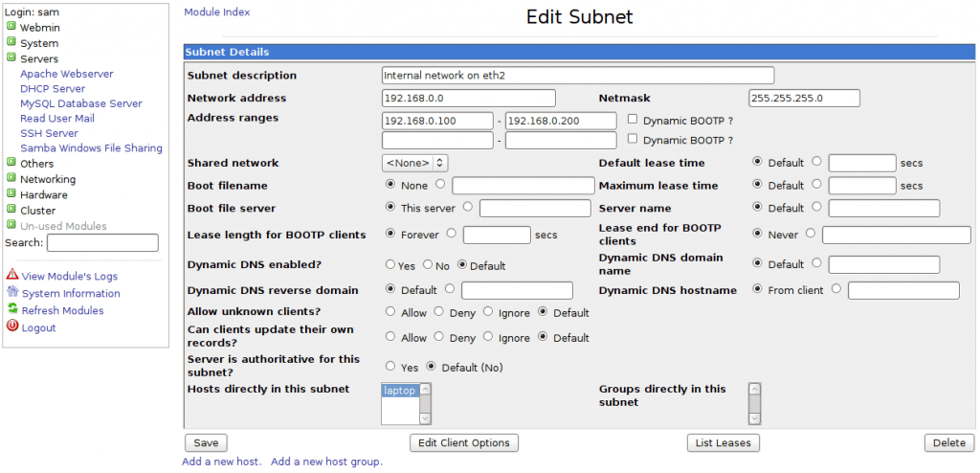Click the Subnet description text field

[577, 76]
